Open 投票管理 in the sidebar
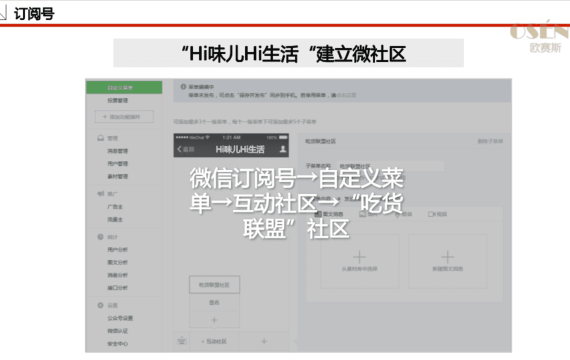The image size is (570, 360). coord(117,100)
